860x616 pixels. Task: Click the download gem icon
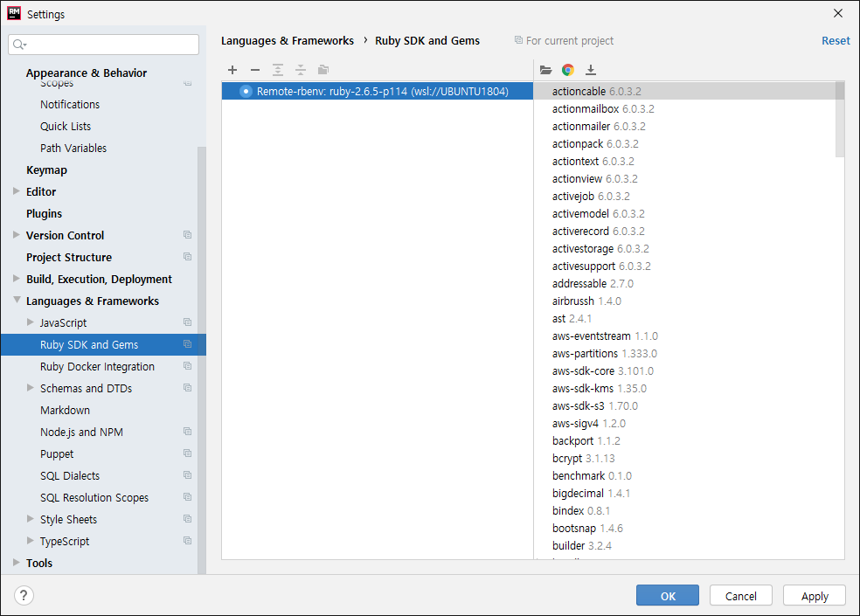tap(591, 70)
